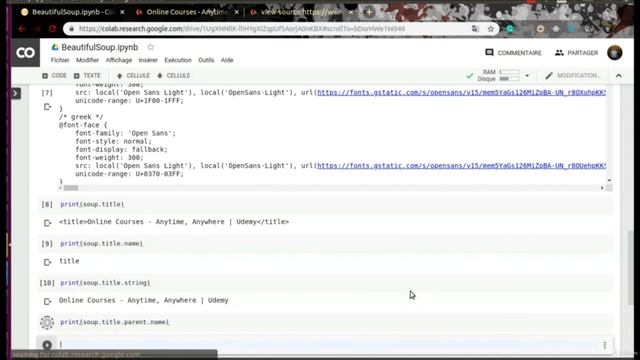Open the Insérer menu
The height and width of the screenshot is (360, 640).
pyautogui.click(x=148, y=60)
